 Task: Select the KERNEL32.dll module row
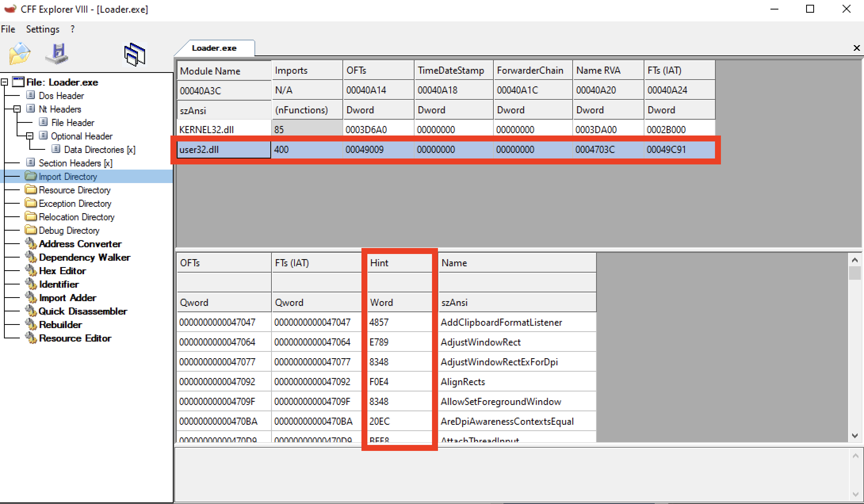tap(446, 130)
